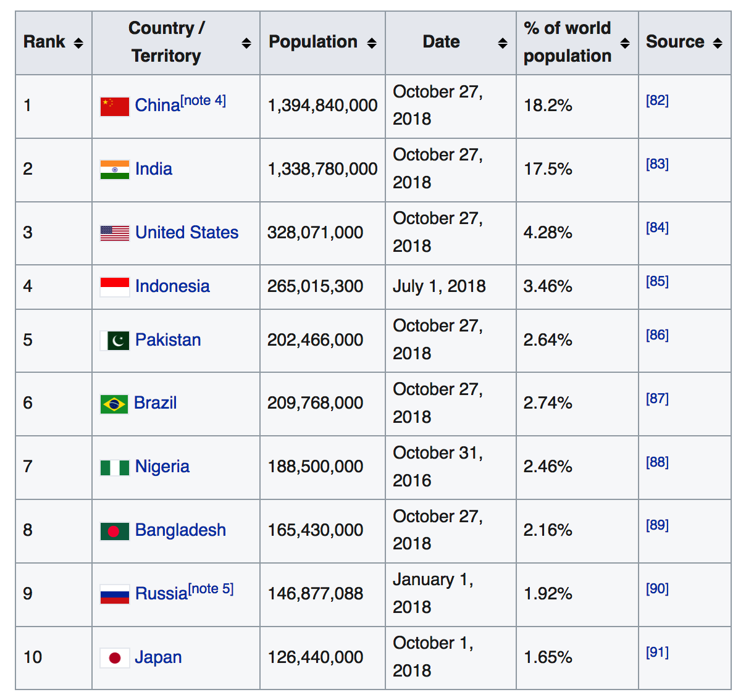Open the Nigeria country link
The image size is (746, 700).
(x=162, y=467)
